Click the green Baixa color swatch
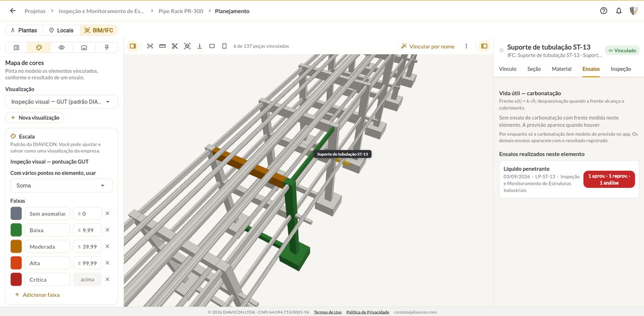 click(16, 230)
